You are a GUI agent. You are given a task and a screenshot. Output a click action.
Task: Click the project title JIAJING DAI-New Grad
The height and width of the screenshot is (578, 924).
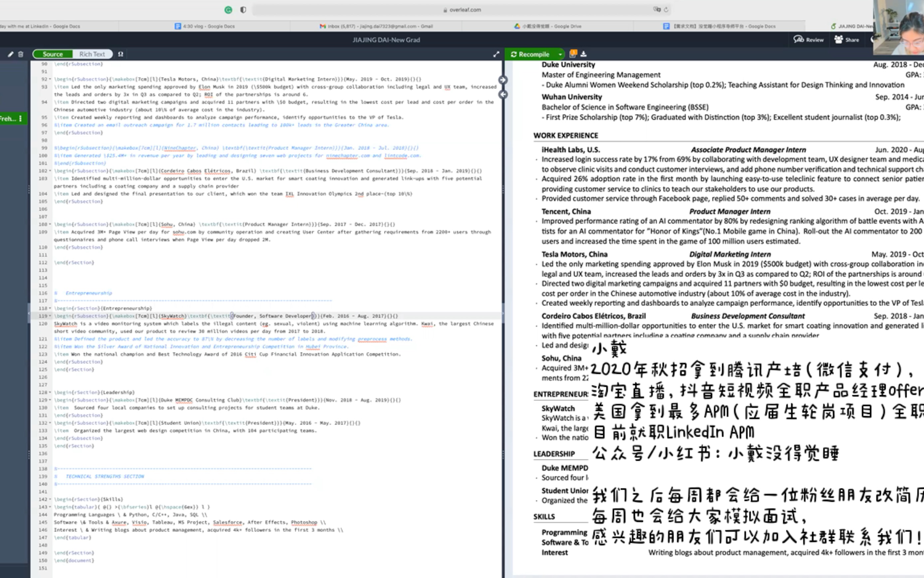[x=386, y=40]
